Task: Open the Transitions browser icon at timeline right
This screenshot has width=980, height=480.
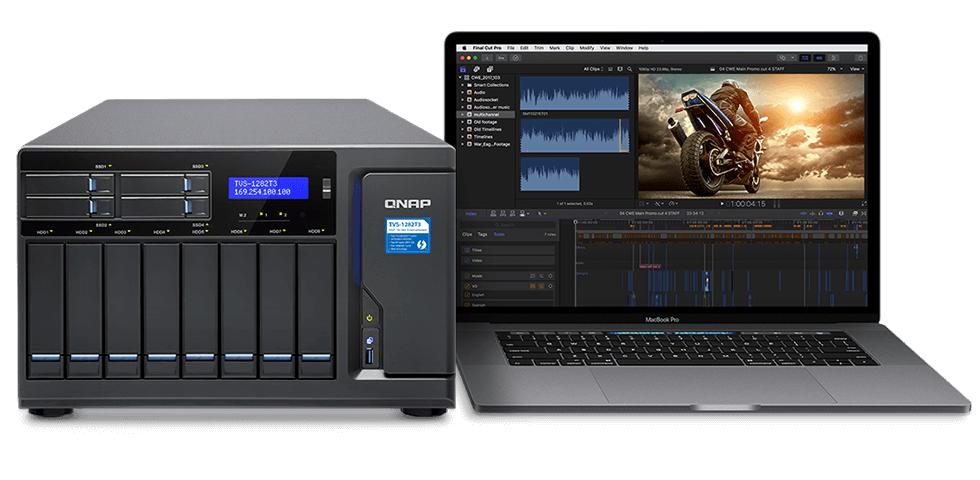Action: [x=864, y=213]
